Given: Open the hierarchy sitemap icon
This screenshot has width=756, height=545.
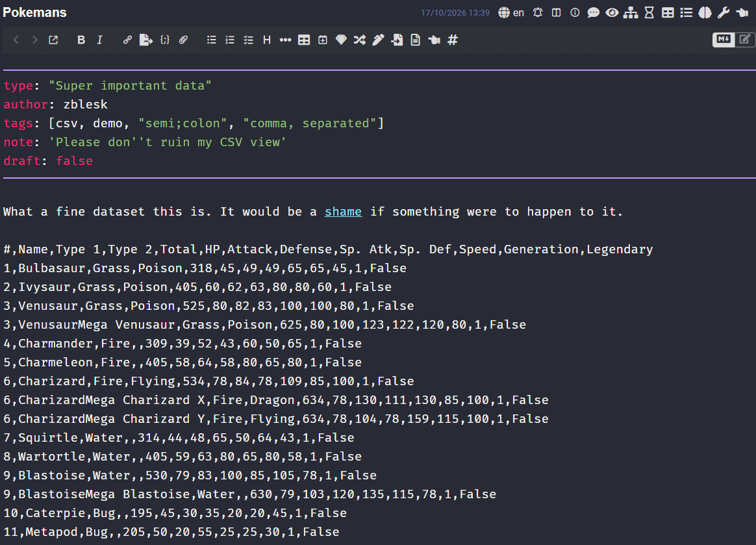Looking at the screenshot, I should (630, 12).
